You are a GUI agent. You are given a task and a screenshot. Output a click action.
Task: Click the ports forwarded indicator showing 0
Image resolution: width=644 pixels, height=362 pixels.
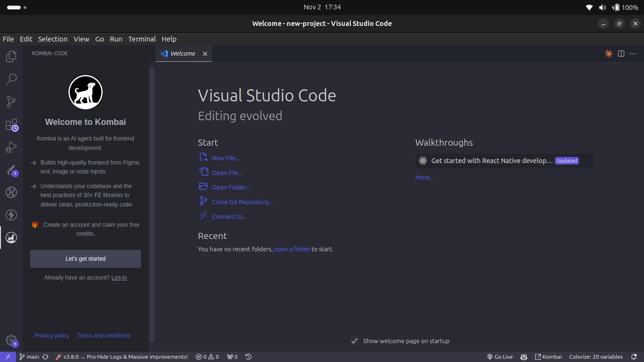pyautogui.click(x=232, y=357)
